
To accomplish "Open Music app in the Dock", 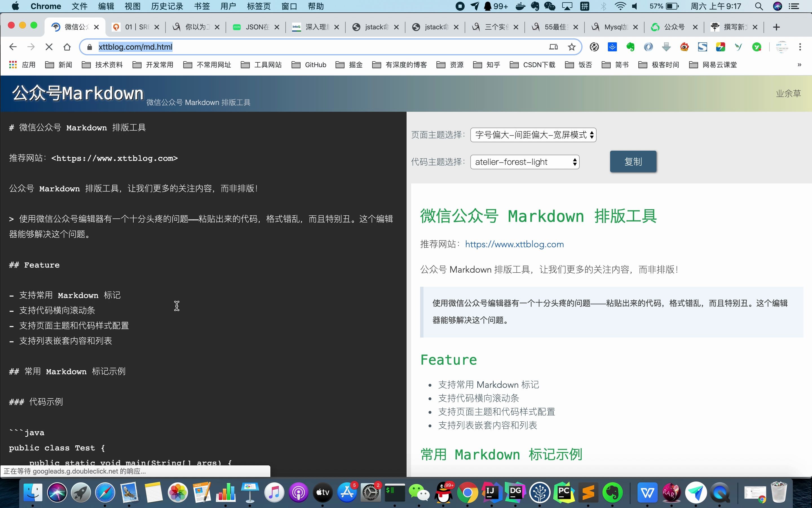I will [x=274, y=493].
